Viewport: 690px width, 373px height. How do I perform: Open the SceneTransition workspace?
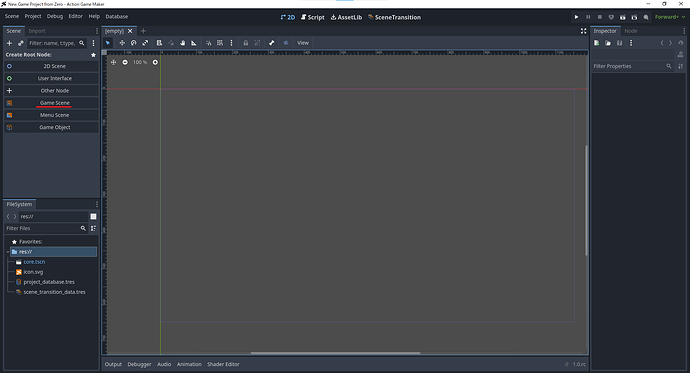coord(394,17)
